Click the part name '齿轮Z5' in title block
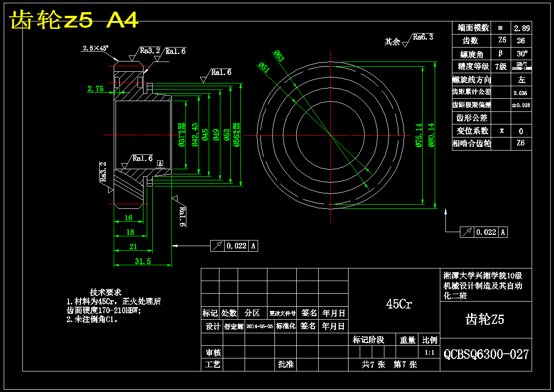Image resolution: width=554 pixels, height=392 pixels. [485, 320]
